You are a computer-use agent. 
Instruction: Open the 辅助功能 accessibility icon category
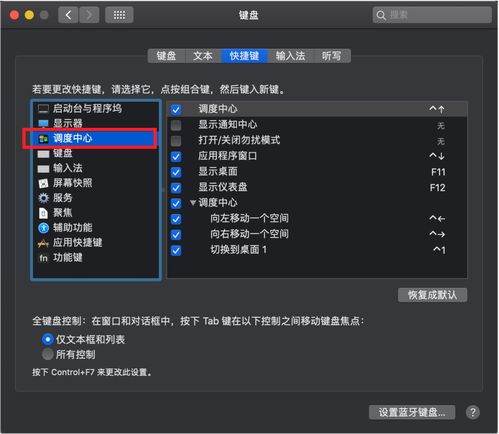pyautogui.click(x=43, y=228)
